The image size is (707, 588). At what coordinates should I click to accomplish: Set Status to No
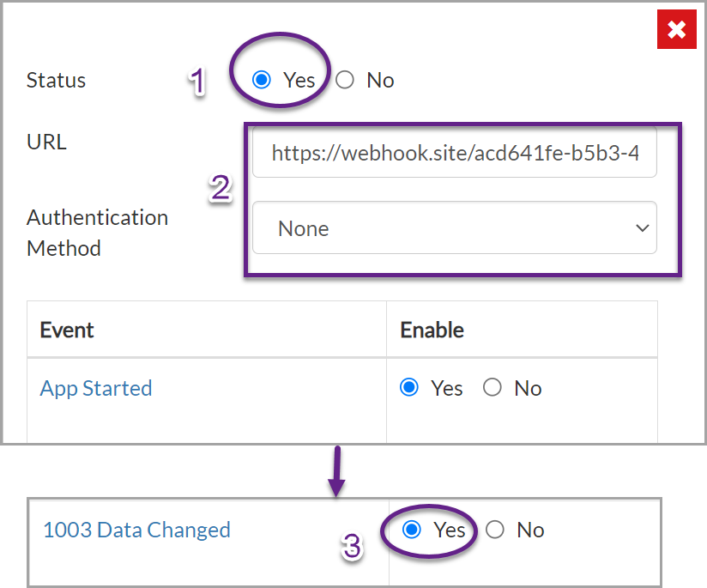click(x=345, y=80)
